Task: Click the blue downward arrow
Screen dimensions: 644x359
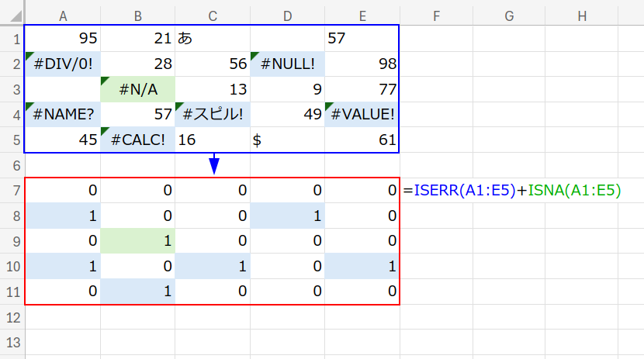Action: tap(214, 164)
